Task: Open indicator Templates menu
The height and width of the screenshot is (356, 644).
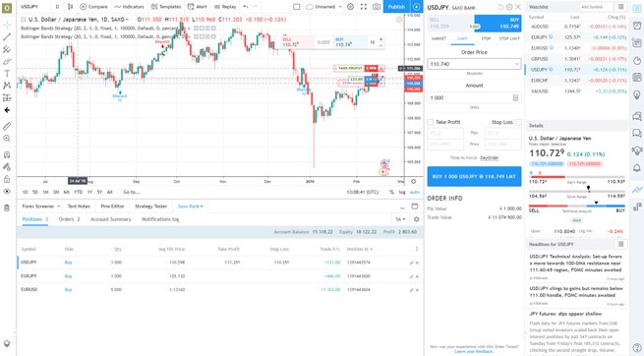Action: [166, 7]
